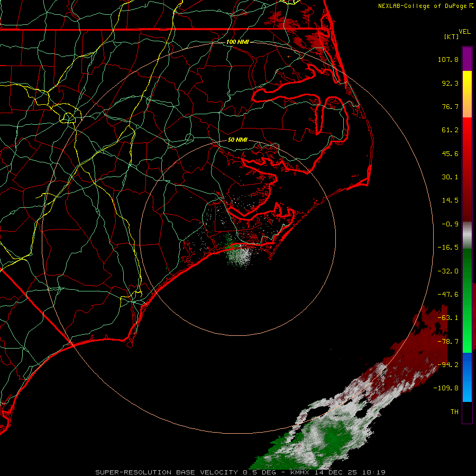Screen dimensions: 476x476
Task: Click the 50 NMI range ring label
Action: [x=237, y=140]
